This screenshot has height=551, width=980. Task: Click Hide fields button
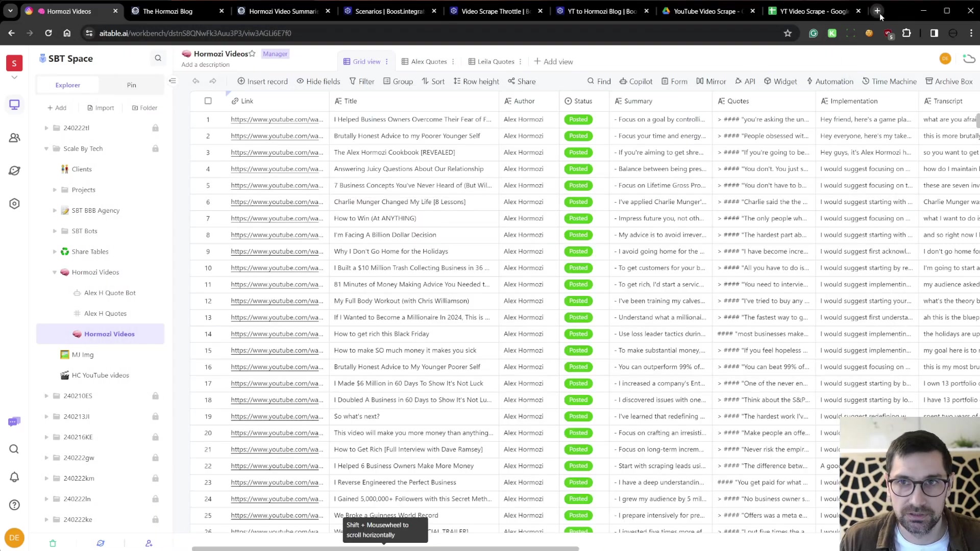[x=318, y=81]
